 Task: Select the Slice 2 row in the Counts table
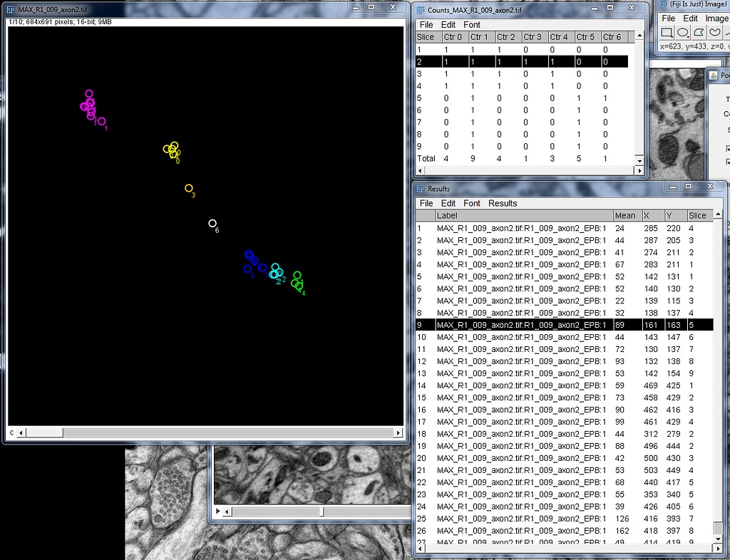click(499, 61)
